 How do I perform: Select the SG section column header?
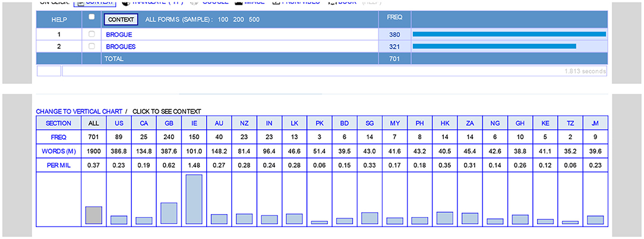click(x=370, y=123)
